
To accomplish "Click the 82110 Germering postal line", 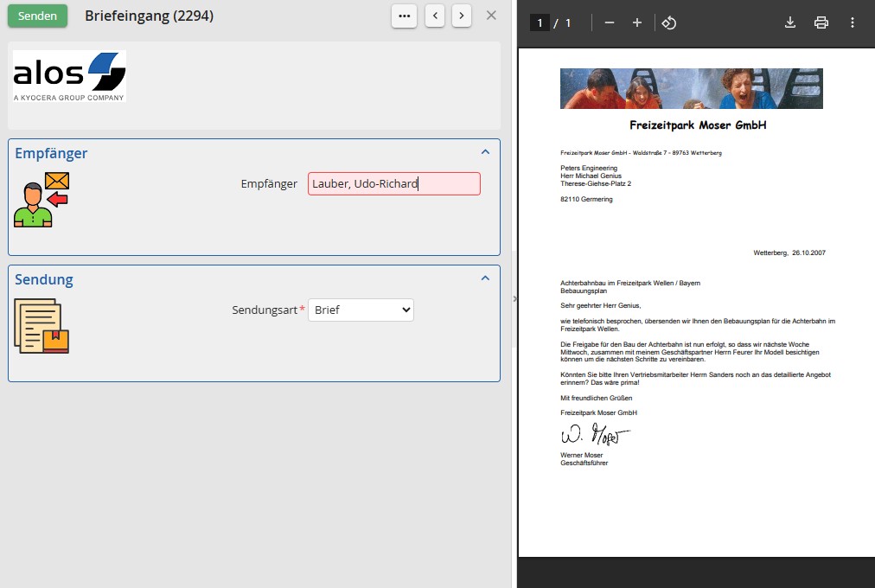I will [x=586, y=199].
